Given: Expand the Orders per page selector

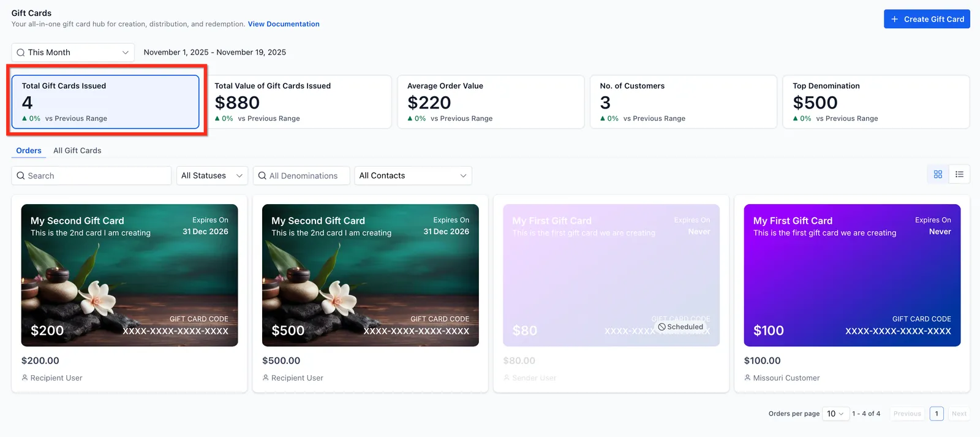Looking at the screenshot, I should point(835,414).
